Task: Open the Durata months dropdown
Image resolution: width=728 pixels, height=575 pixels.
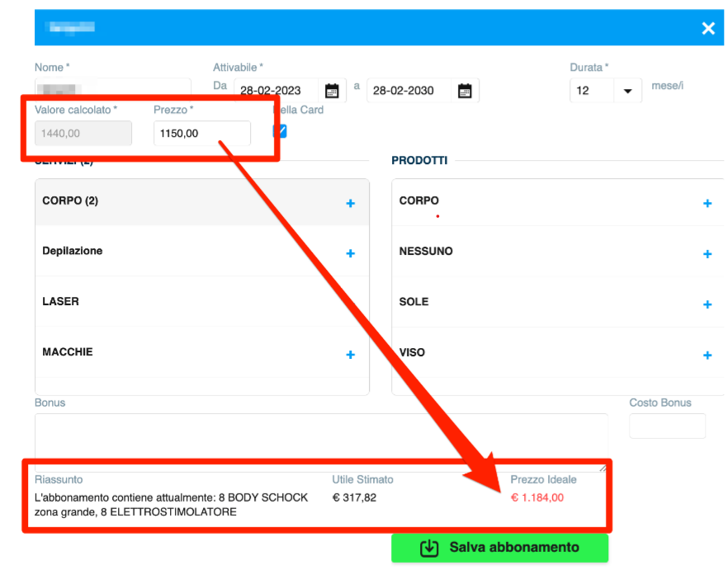Action: pos(605,91)
